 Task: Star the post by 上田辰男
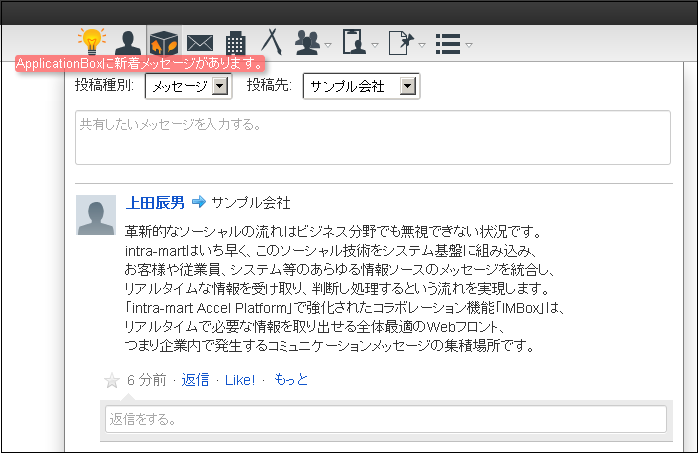112,381
